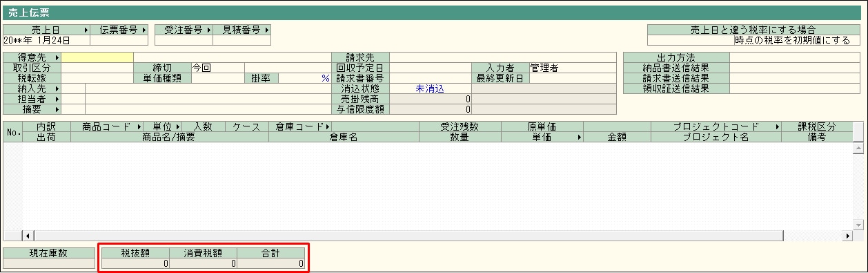The height and width of the screenshot is (273, 868).
Task: Click the 原単価 column header
Action: [x=542, y=126]
